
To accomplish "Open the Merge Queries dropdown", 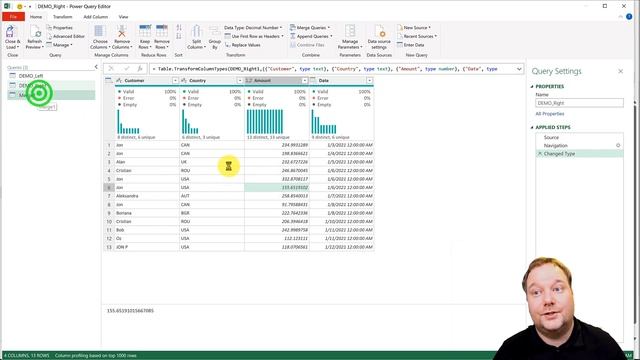I will [310, 27].
